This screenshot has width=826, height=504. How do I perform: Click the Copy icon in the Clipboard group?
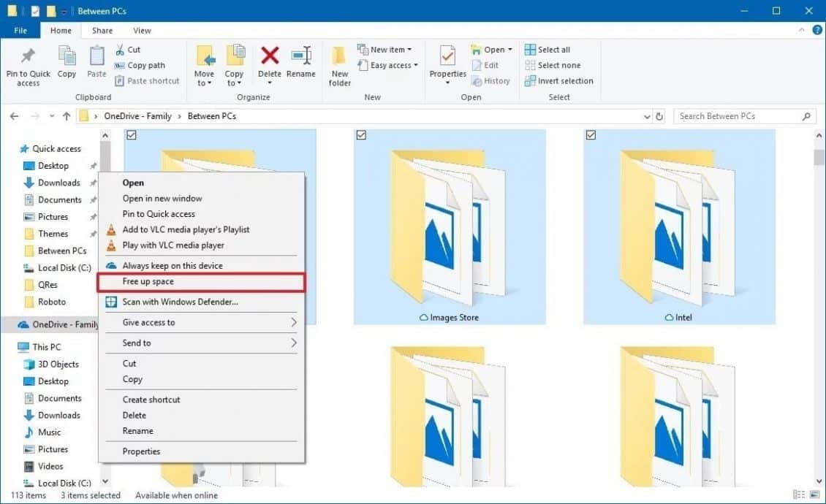tap(67, 62)
